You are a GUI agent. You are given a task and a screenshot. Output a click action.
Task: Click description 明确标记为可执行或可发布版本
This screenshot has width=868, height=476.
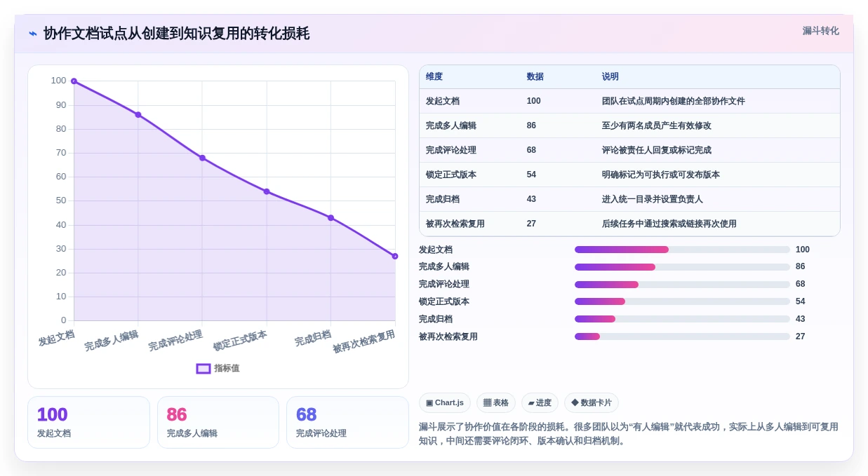click(661, 175)
